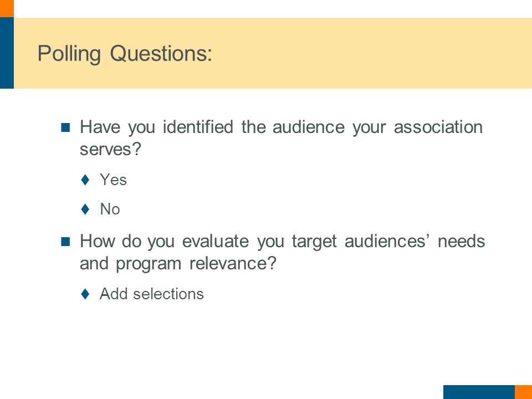Click the pale yellow title banner background

click(339, 53)
